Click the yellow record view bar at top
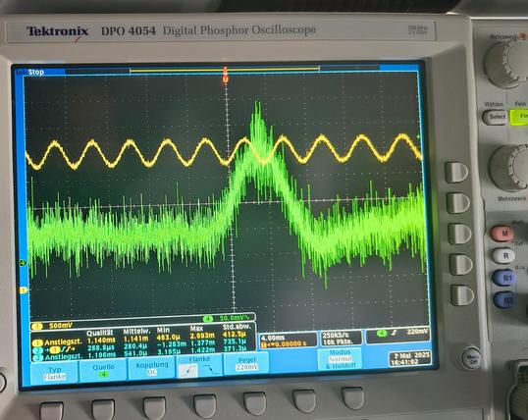Image resolution: width=528 pixels, height=420 pixels. [x=225, y=70]
